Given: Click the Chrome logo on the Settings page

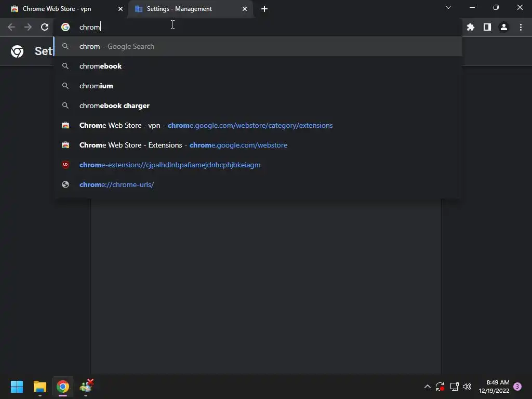Looking at the screenshot, I should point(17,51).
